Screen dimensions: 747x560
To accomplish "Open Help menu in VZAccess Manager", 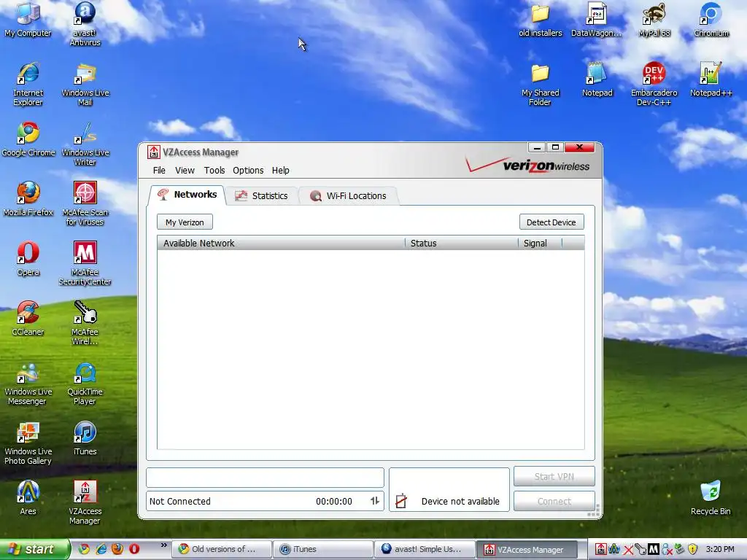I will pos(281,171).
